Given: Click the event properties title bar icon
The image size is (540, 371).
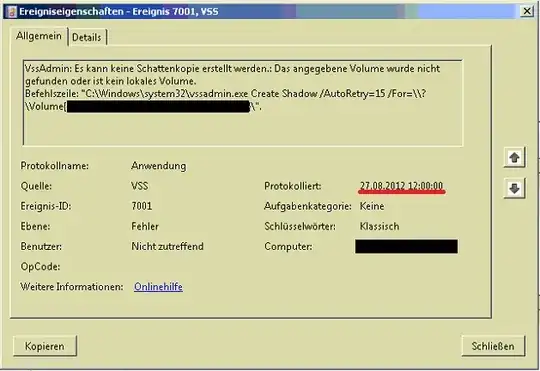Looking at the screenshot, I should click(12, 11).
